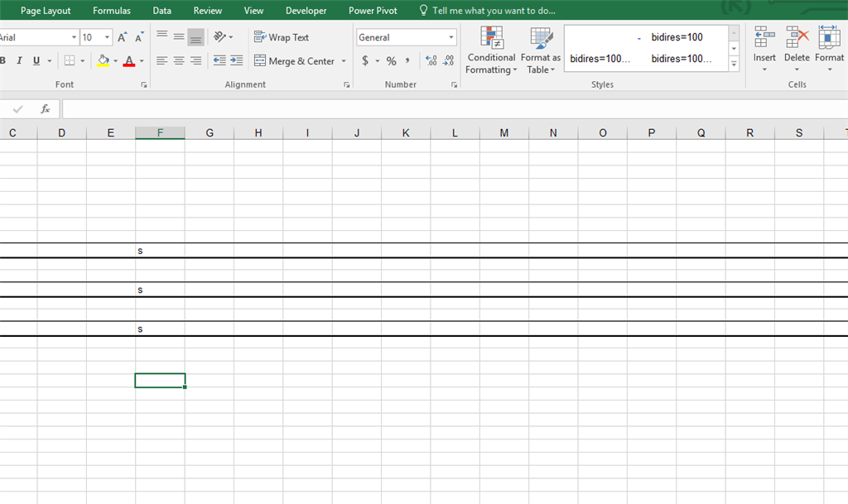Decrease decimal places

pyautogui.click(x=448, y=61)
